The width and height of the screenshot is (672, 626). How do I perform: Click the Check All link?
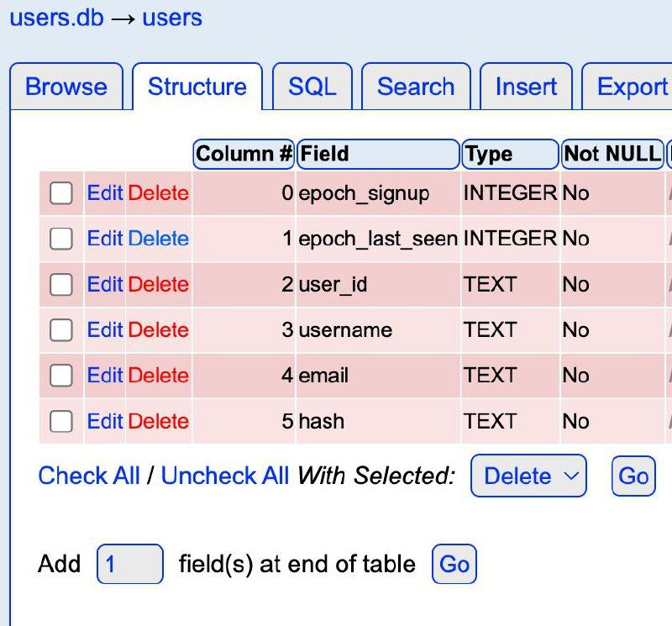click(x=89, y=476)
